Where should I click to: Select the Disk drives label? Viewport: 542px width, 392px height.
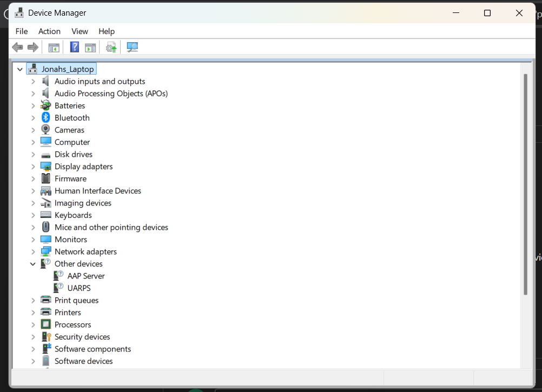(x=73, y=155)
